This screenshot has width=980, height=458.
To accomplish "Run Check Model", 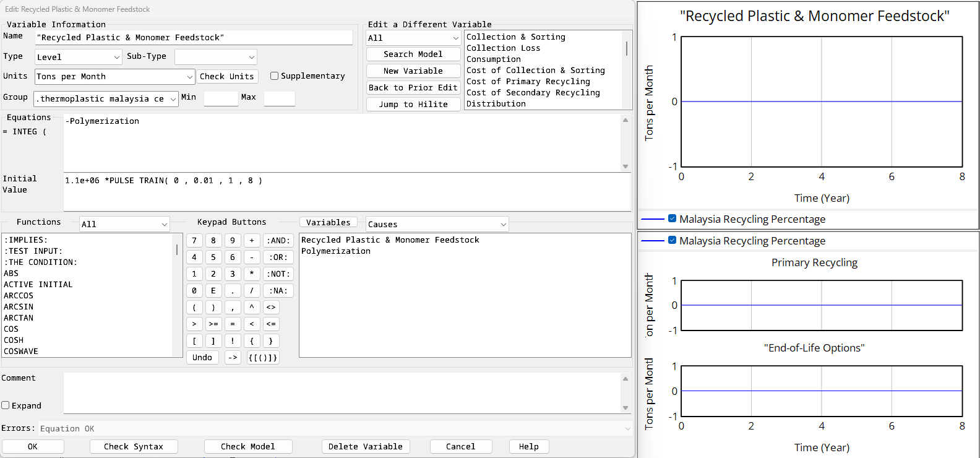I will click(x=248, y=446).
